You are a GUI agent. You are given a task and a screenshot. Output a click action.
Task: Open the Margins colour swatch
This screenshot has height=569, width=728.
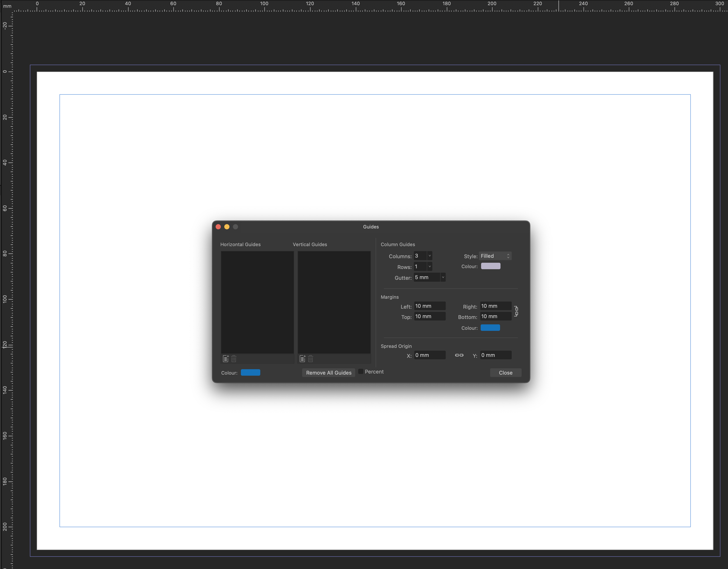490,328
